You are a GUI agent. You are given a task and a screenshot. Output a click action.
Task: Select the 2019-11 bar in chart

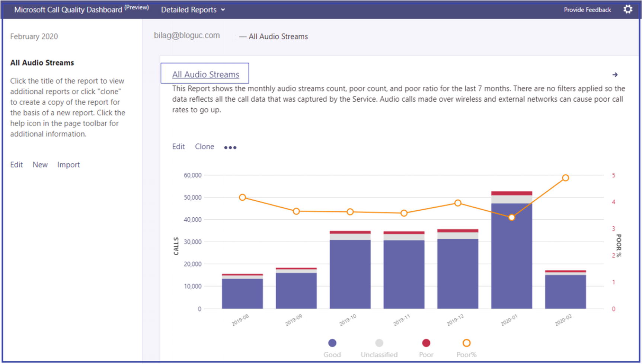pyautogui.click(x=404, y=270)
